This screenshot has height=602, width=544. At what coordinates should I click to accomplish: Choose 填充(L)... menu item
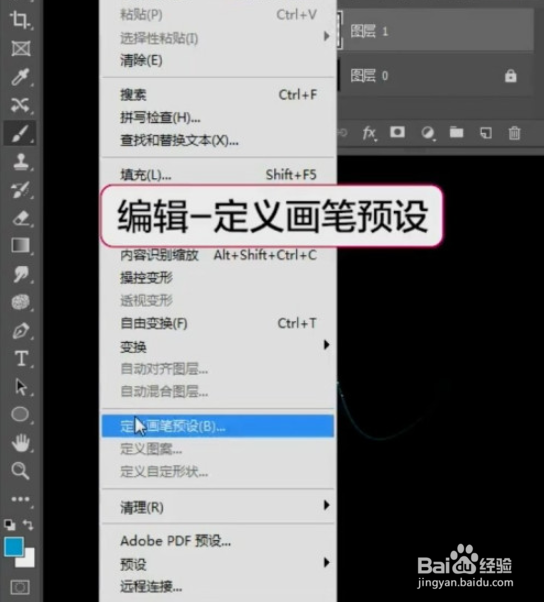pyautogui.click(x=218, y=175)
